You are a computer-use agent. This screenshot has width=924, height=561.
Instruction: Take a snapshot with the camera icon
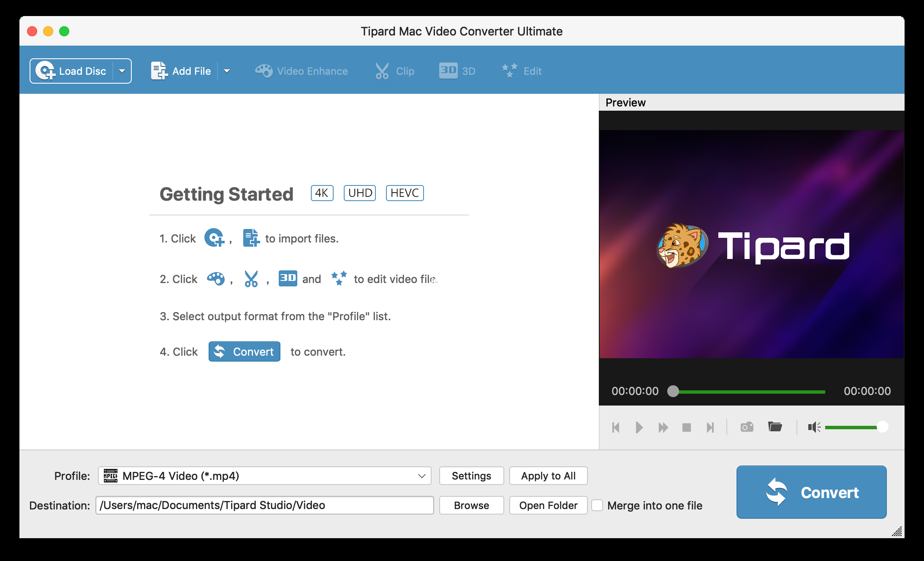tap(747, 427)
